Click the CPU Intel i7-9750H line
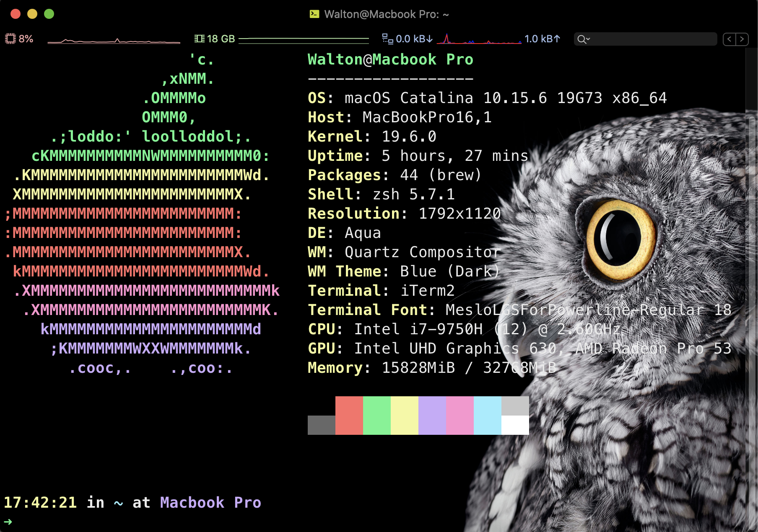This screenshot has height=532, width=758. (x=464, y=329)
